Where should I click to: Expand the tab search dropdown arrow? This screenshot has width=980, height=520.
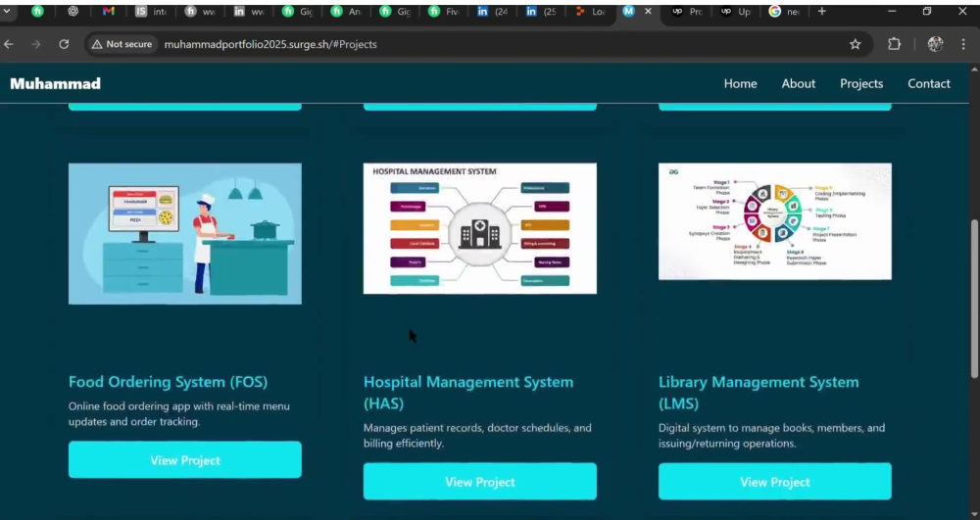(x=6, y=11)
